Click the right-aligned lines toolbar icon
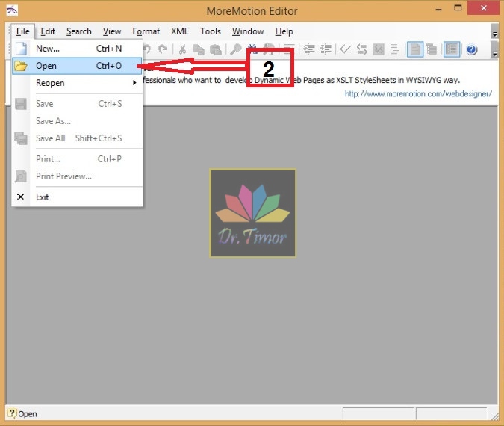The height and width of the screenshot is (426, 504). click(395, 49)
